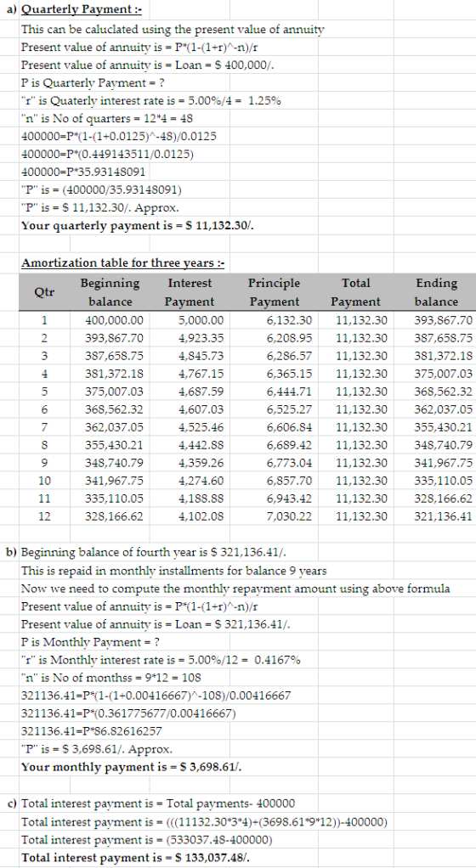Click the line 'This can be caluclated using the present value'

pos(173,30)
